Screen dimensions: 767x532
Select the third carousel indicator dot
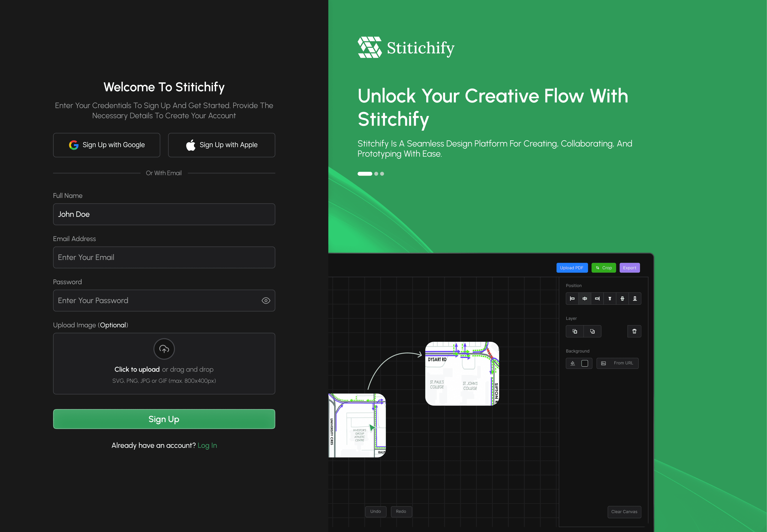click(x=382, y=174)
